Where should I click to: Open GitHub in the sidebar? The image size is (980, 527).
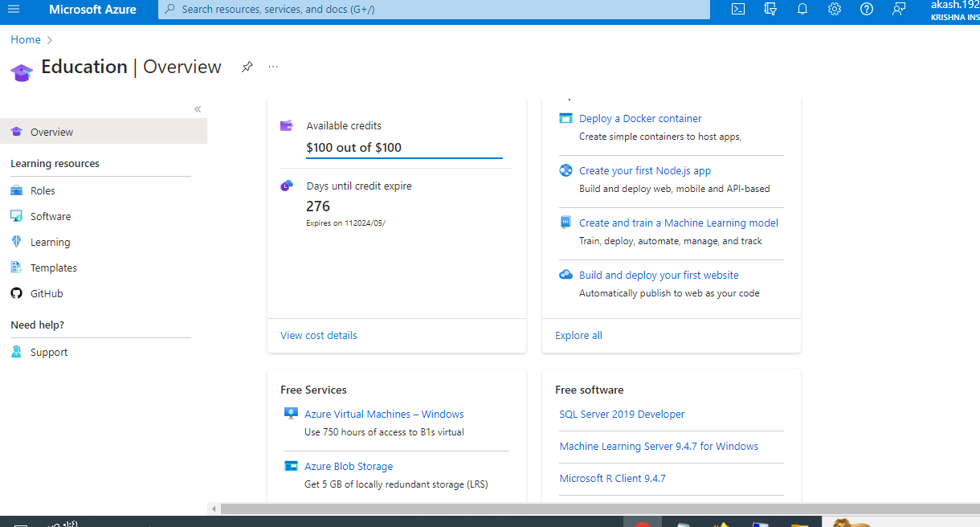[47, 293]
